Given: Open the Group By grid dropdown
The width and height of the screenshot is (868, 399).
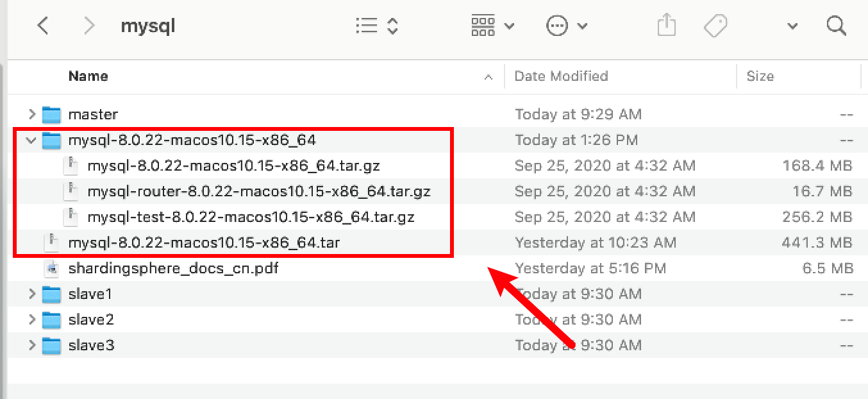Looking at the screenshot, I should [x=492, y=26].
